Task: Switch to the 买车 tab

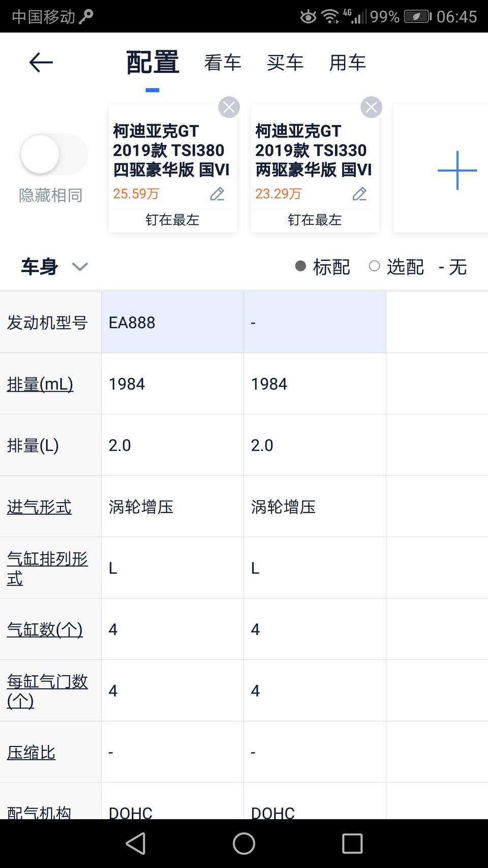Action: (x=285, y=63)
